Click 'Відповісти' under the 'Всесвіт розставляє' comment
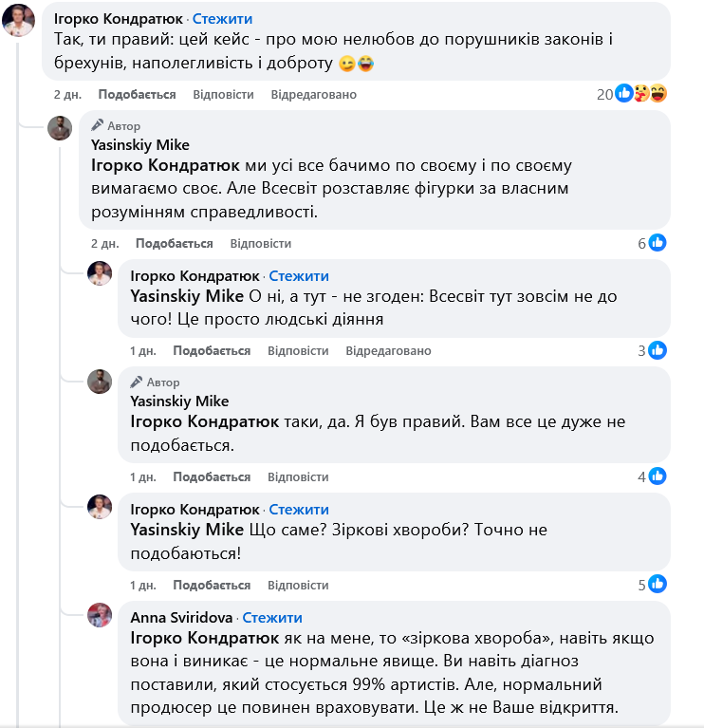 (x=261, y=243)
